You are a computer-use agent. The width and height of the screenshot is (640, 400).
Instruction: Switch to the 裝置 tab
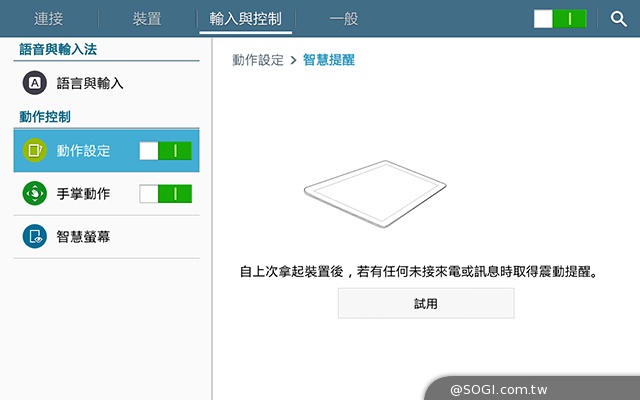point(147,19)
